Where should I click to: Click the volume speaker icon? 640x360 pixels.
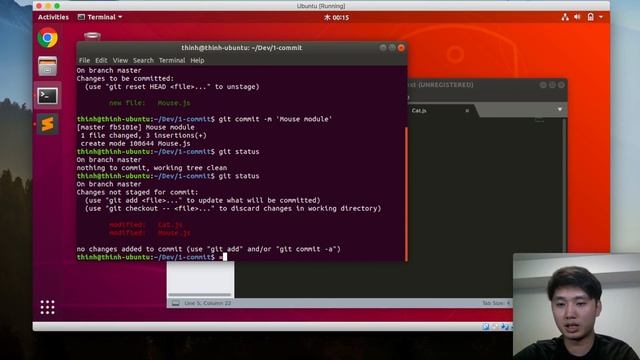[x=577, y=17]
